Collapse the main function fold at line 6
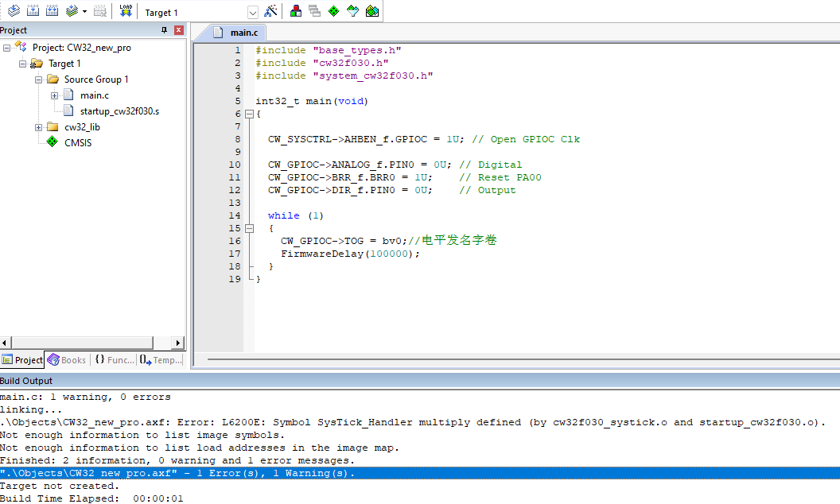The height and width of the screenshot is (504, 840). coord(249,114)
